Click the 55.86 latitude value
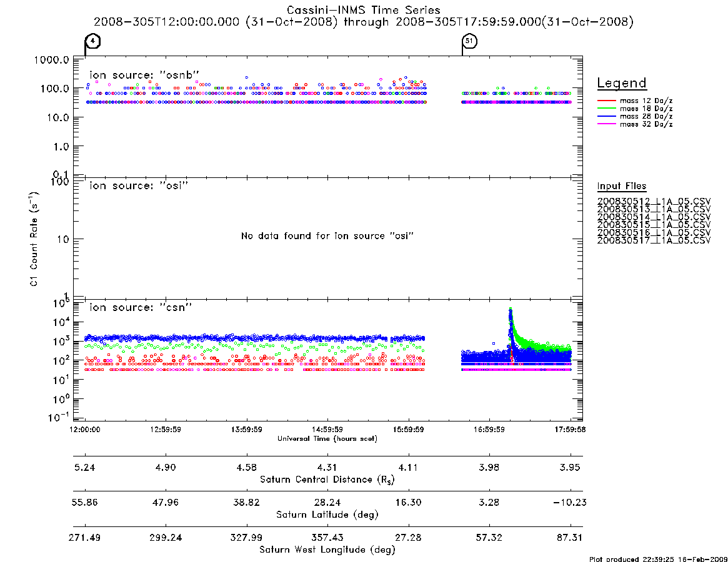 [85, 503]
